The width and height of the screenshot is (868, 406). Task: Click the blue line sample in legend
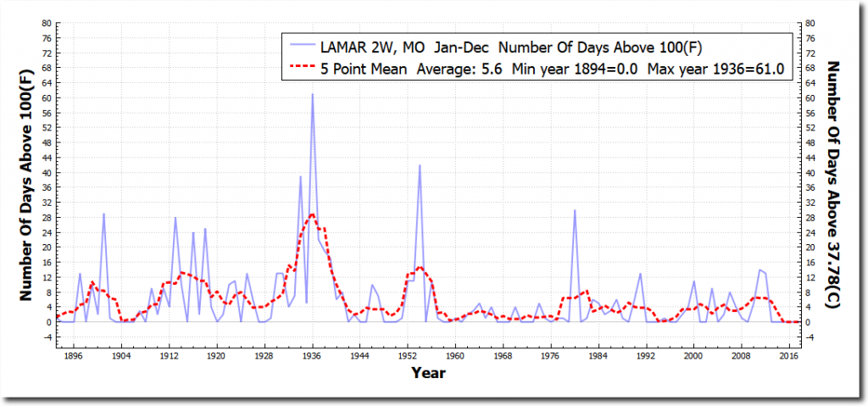[x=300, y=47]
